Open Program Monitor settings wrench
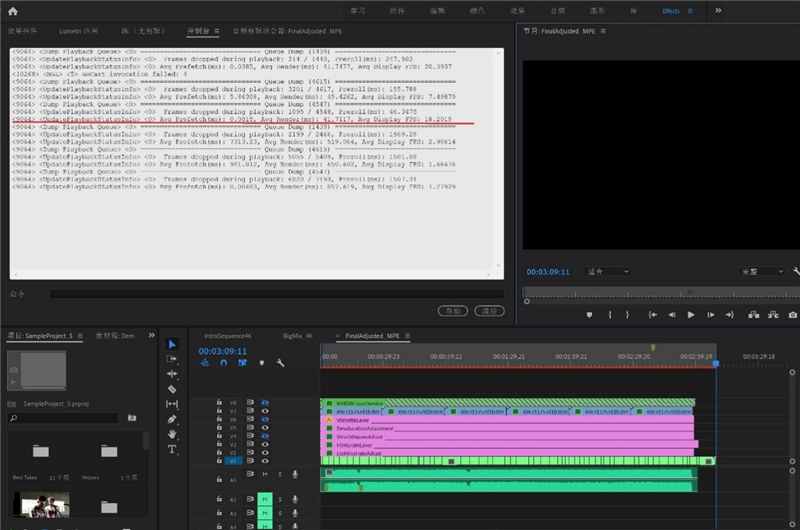The height and width of the screenshot is (530, 800). (796, 271)
